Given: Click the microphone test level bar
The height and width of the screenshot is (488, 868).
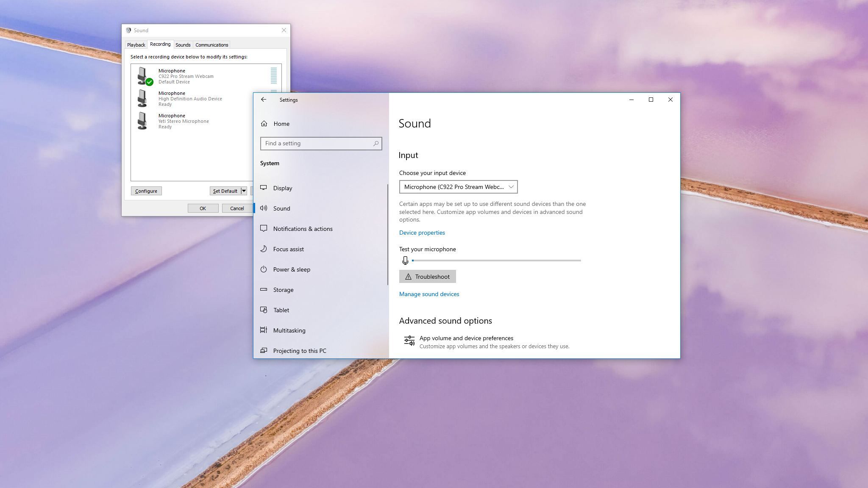Looking at the screenshot, I should 496,261.
